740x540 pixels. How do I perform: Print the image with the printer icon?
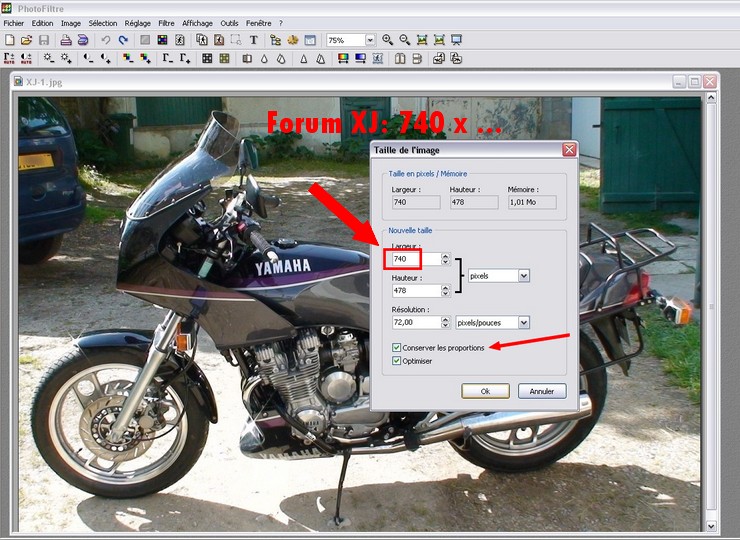(x=66, y=40)
